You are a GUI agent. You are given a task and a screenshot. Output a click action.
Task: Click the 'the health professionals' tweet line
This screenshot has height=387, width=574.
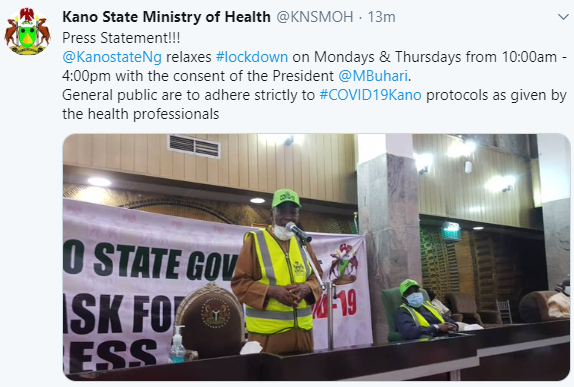141,114
